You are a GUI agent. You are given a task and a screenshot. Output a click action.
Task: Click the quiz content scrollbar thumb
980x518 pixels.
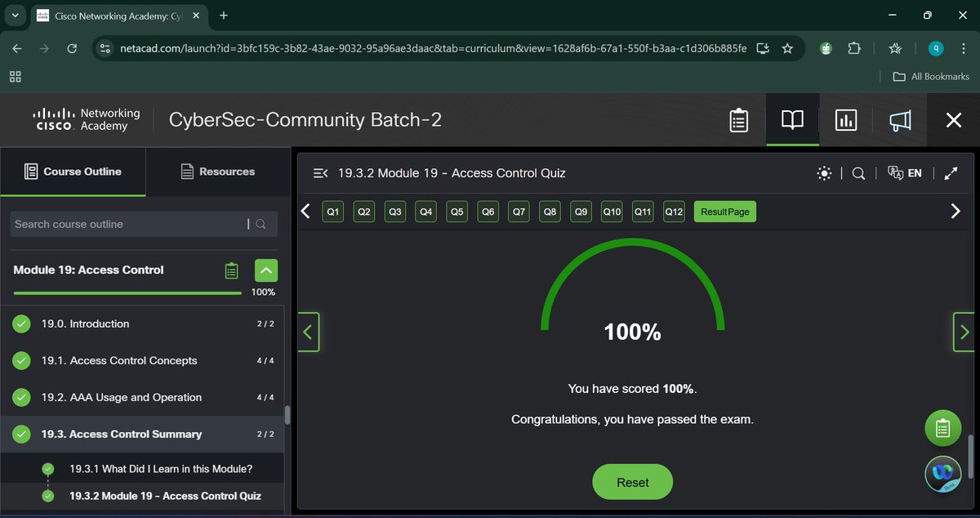(970, 457)
